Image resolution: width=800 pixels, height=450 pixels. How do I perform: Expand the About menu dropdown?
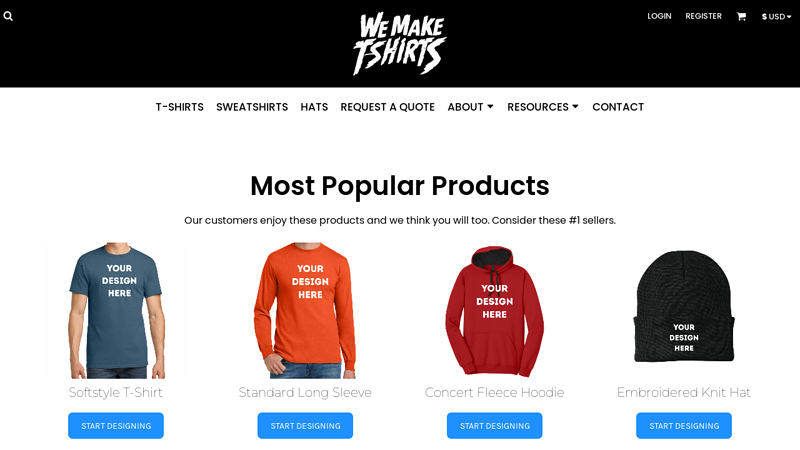coord(470,107)
